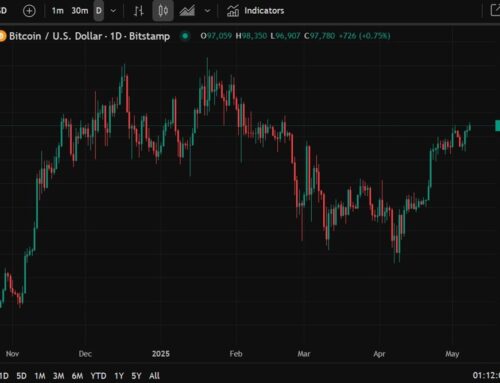Click the close price C97,780 value
This screenshot has width=500, height=383.
[x=319, y=36]
